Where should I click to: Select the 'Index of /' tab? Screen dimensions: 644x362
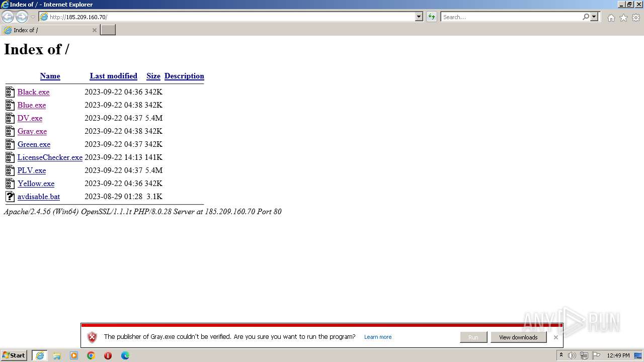[50, 30]
